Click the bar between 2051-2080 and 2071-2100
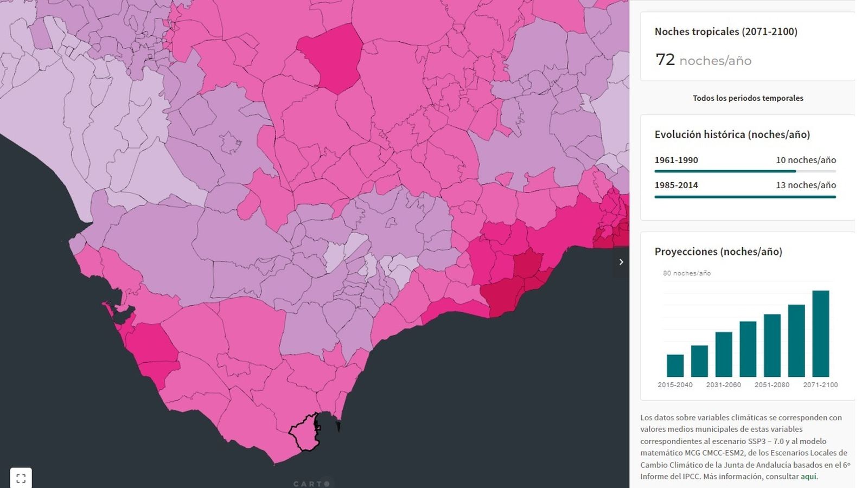The width and height of the screenshot is (868, 488). tap(796, 341)
